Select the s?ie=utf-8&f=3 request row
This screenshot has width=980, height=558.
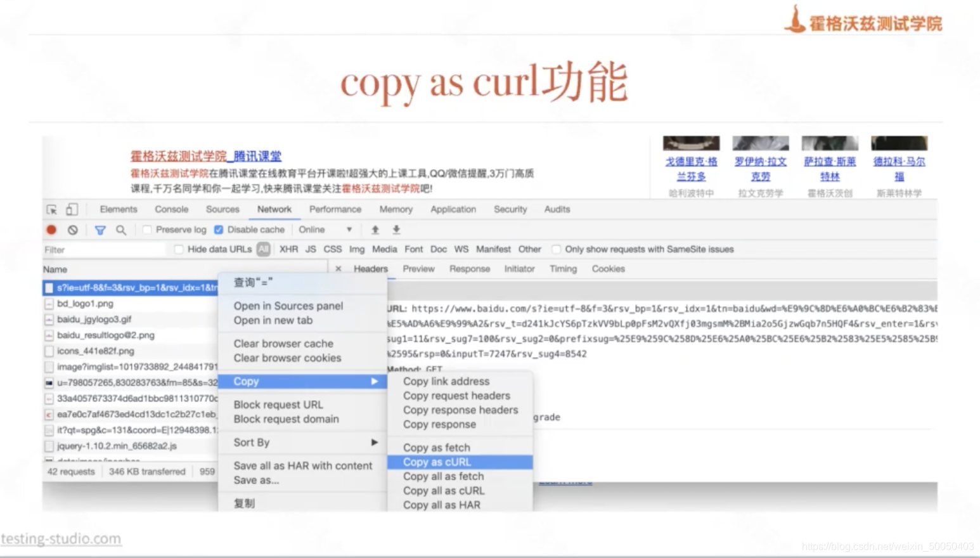click(x=131, y=288)
